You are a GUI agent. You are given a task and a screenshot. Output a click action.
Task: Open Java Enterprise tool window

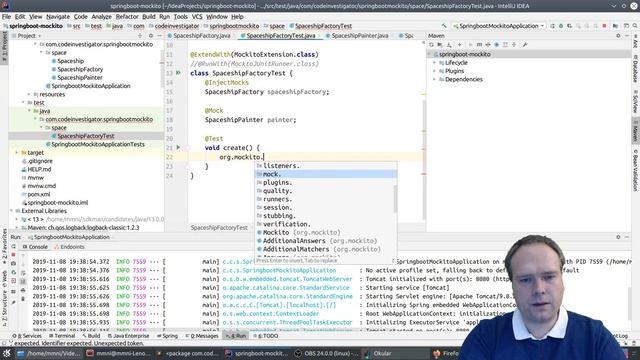tap(128, 336)
